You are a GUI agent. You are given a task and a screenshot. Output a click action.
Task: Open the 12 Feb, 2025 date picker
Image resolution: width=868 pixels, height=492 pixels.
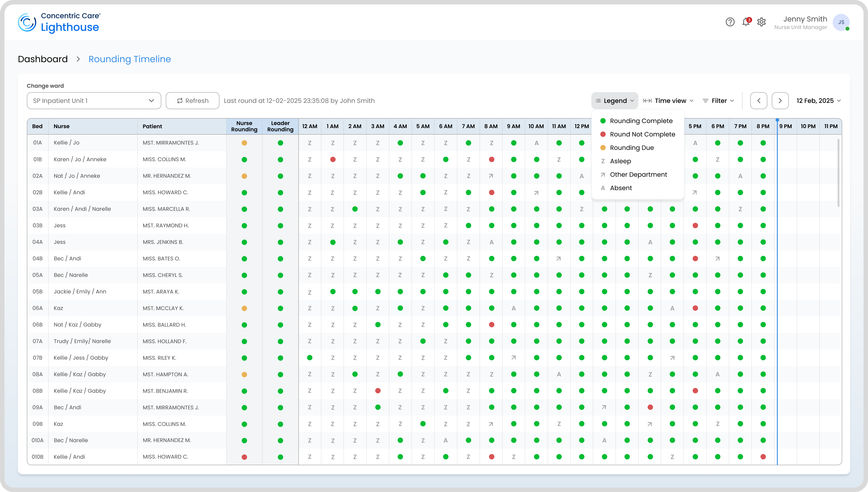pyautogui.click(x=819, y=101)
